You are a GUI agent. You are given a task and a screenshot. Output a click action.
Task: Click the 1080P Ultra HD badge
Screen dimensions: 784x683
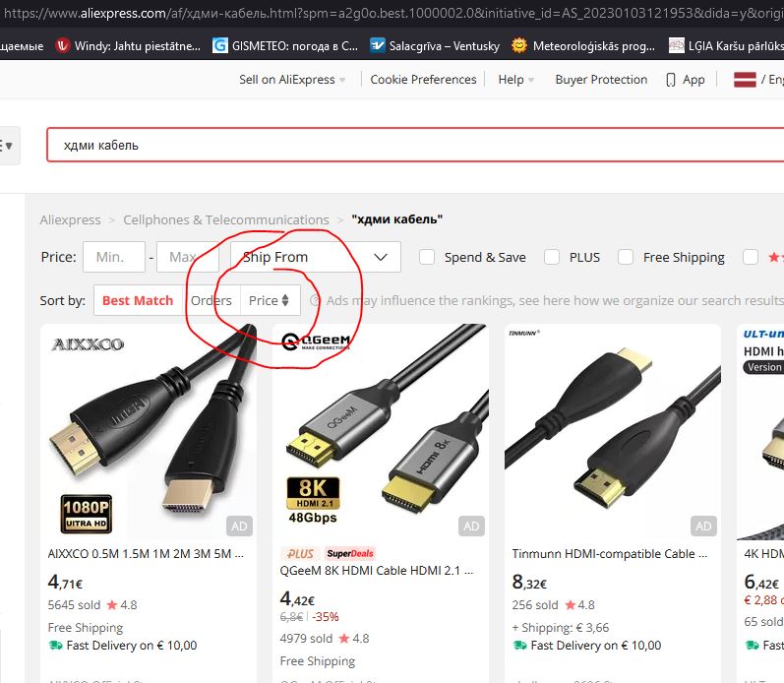[x=86, y=515]
